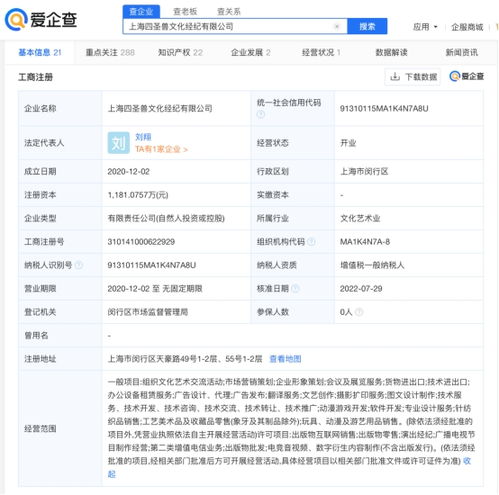Click the help icon next to 纳税人识别号
The height and width of the screenshot is (495, 499).
79,265
